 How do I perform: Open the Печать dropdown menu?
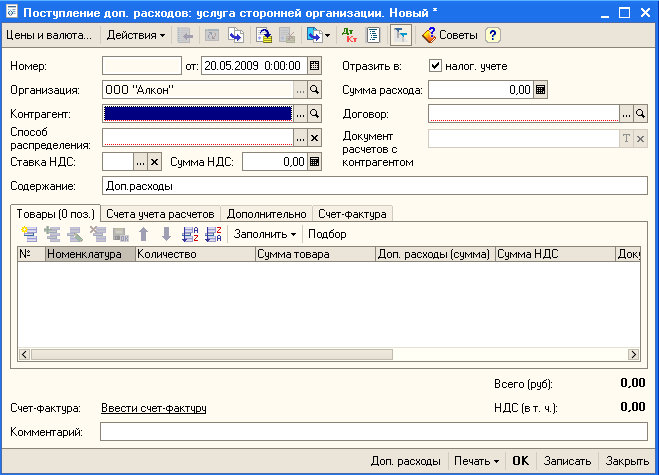(476, 461)
